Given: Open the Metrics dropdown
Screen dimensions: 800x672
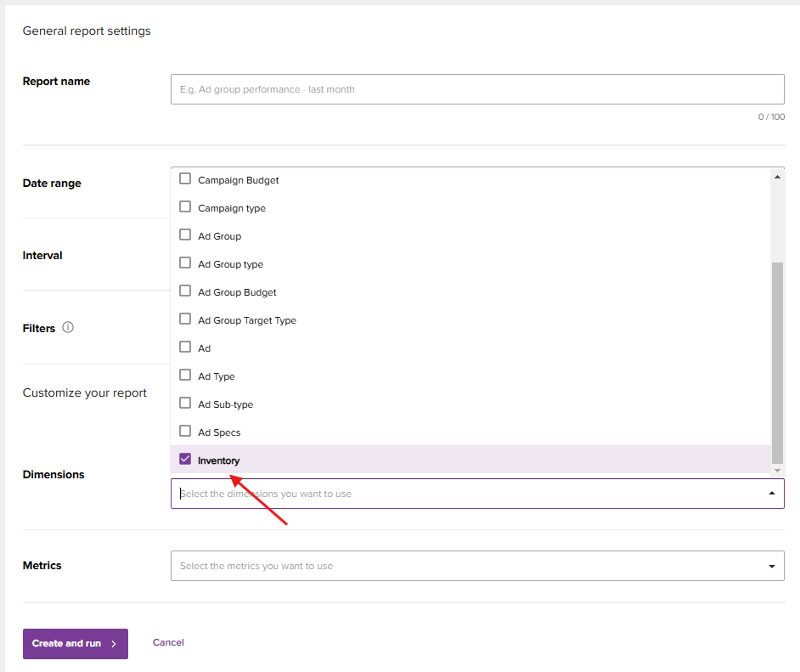Looking at the screenshot, I should 477,566.
